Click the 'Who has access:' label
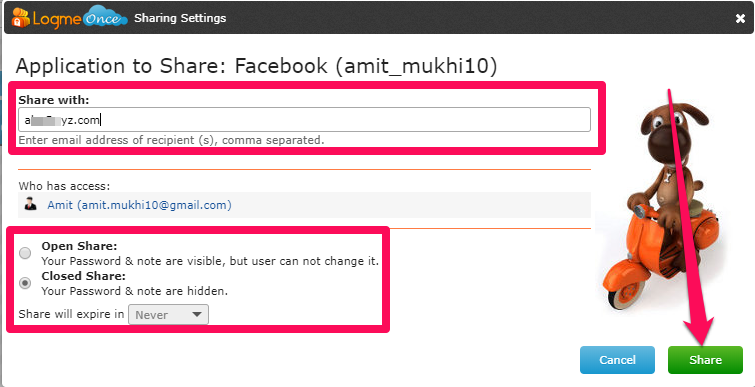This screenshot has width=755, height=387. pyautogui.click(x=64, y=186)
